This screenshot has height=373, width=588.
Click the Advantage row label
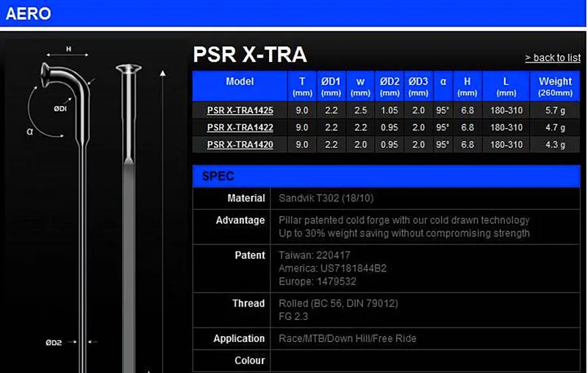[x=240, y=220]
